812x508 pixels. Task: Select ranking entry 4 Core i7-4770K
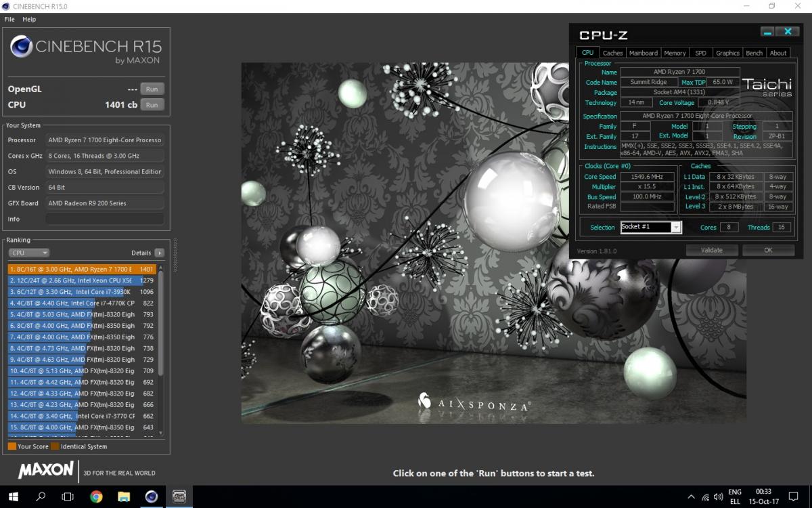point(82,303)
